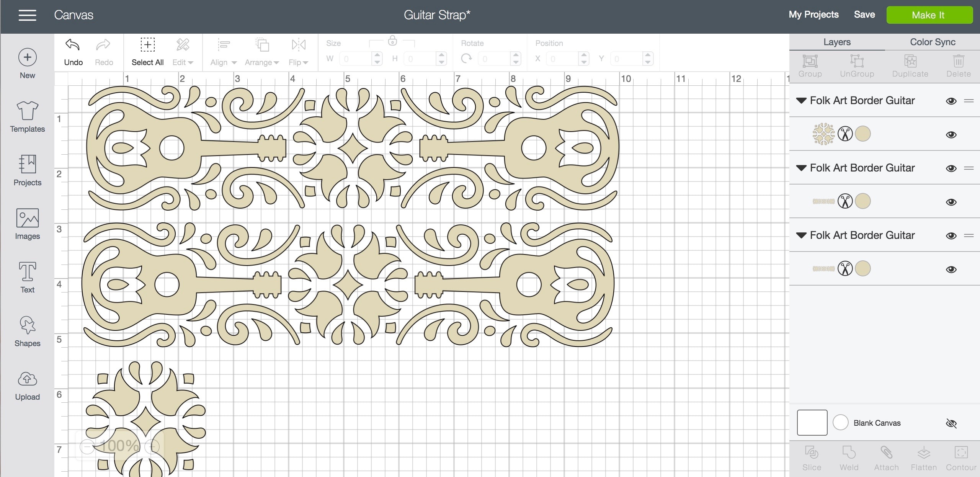980x477 pixels.
Task: Click the UnGroup icon
Action: click(857, 66)
